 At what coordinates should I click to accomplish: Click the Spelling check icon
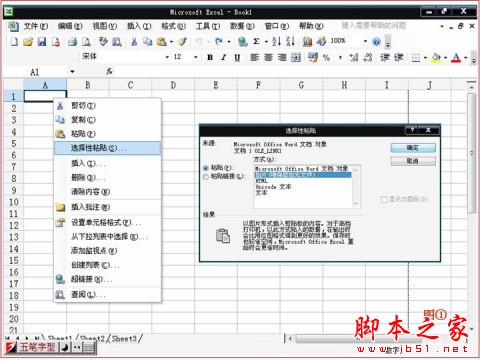point(103,41)
